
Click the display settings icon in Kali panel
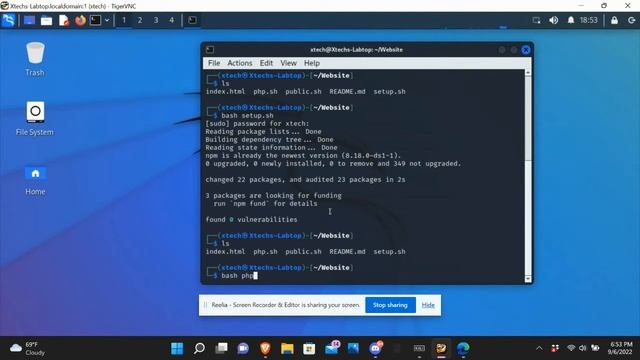pos(536,20)
